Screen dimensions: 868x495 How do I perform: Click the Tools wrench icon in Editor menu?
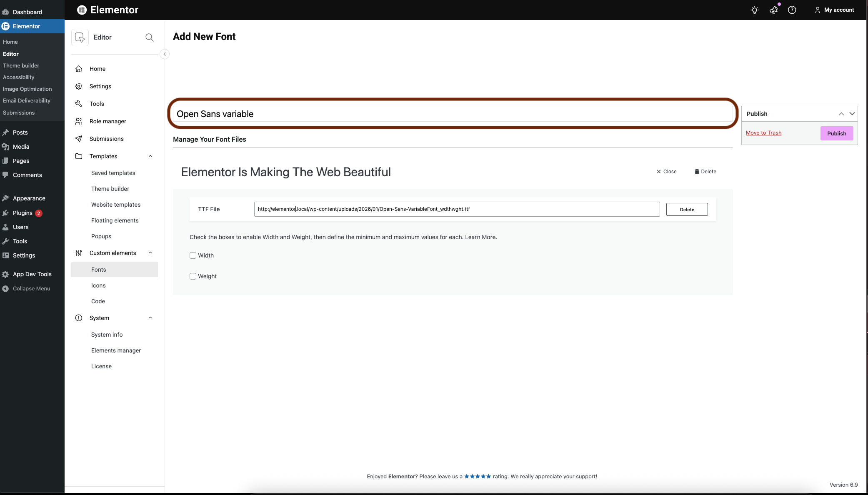[79, 104]
